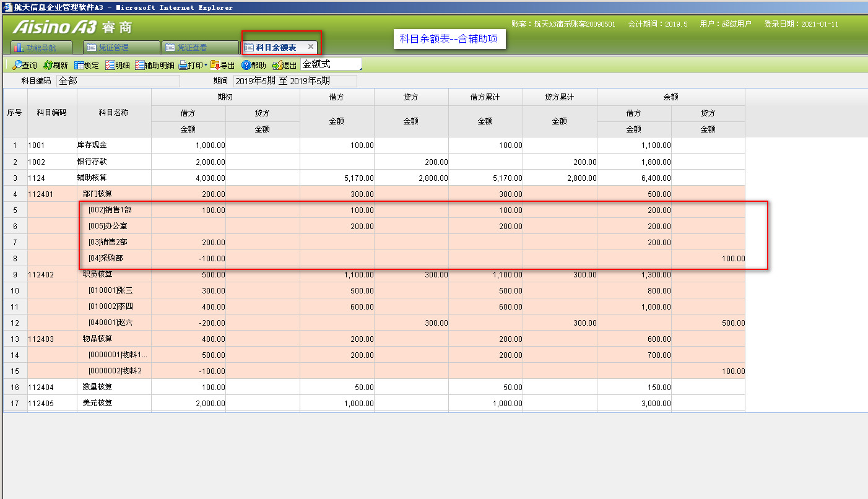
Task: Click the 查询 (Query) magnifier icon
Action: click(17, 65)
